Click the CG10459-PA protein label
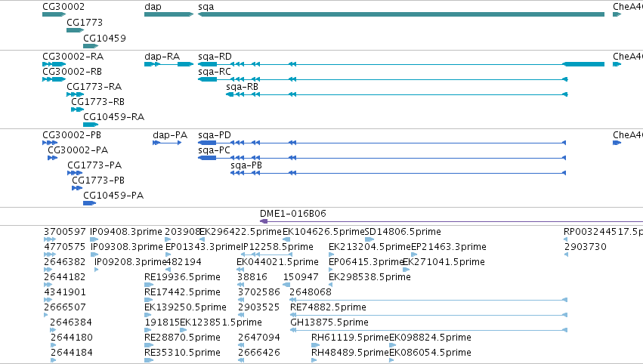The image size is (643, 364). click(113, 195)
